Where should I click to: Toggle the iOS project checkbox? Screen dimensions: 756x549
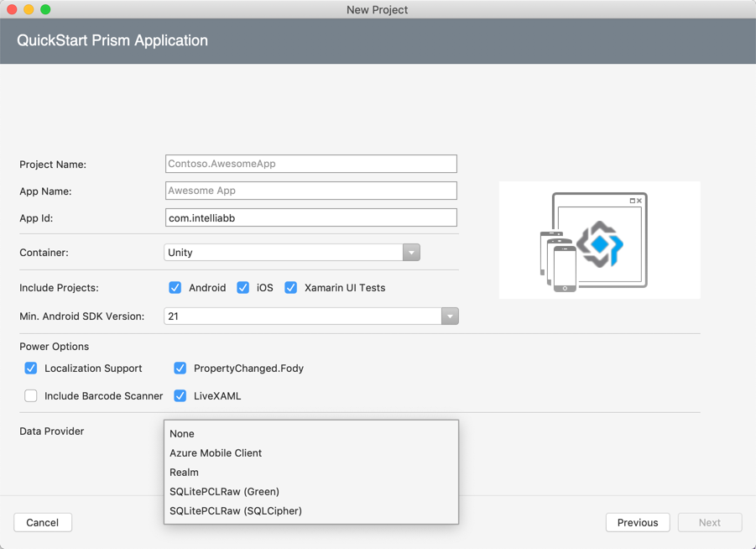243,288
